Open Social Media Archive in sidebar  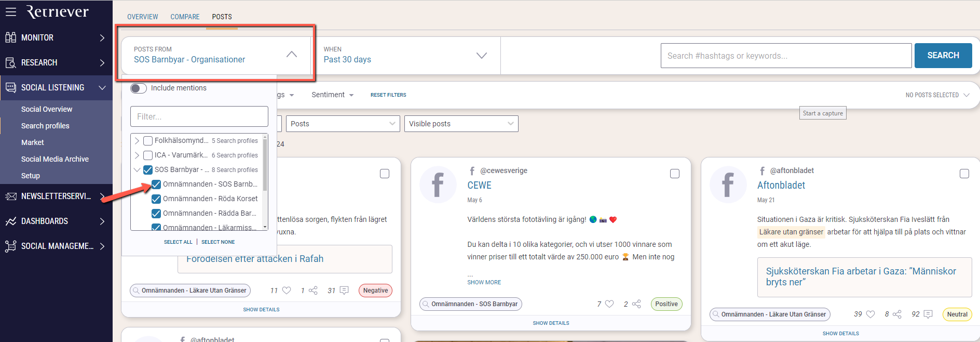coord(56,159)
